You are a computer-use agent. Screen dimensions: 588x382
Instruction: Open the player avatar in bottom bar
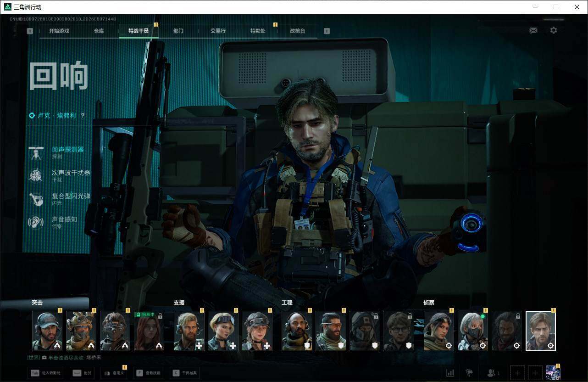coord(553,373)
